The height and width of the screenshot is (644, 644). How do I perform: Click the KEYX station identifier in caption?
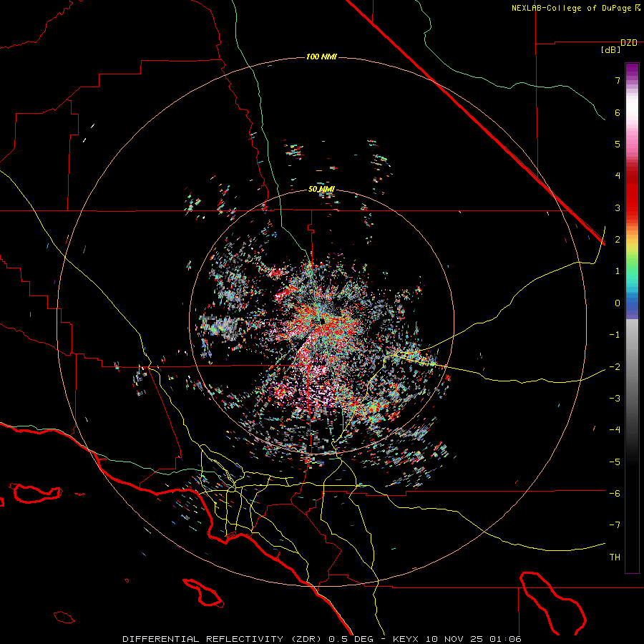406,639
